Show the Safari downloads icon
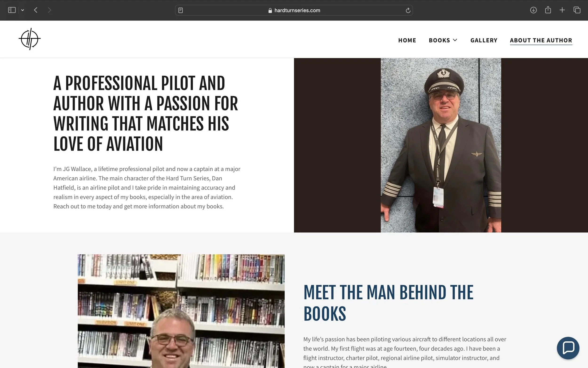 pos(533,10)
